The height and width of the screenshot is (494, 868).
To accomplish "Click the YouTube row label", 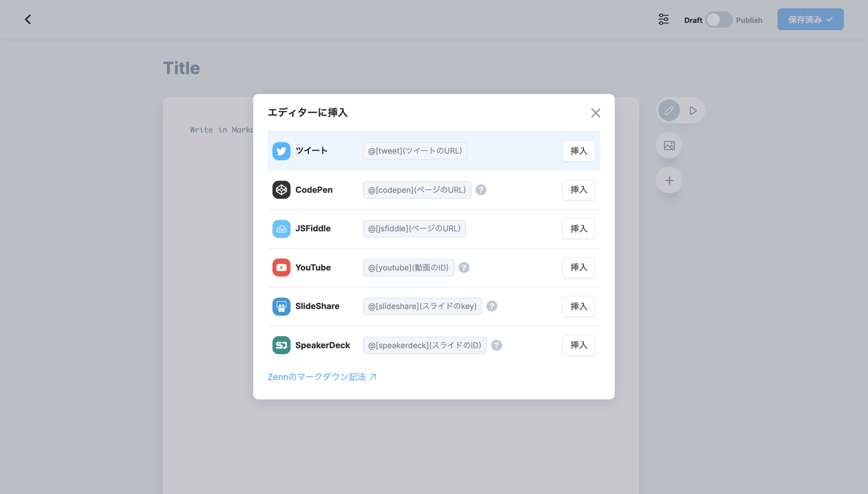I will pyautogui.click(x=313, y=267).
